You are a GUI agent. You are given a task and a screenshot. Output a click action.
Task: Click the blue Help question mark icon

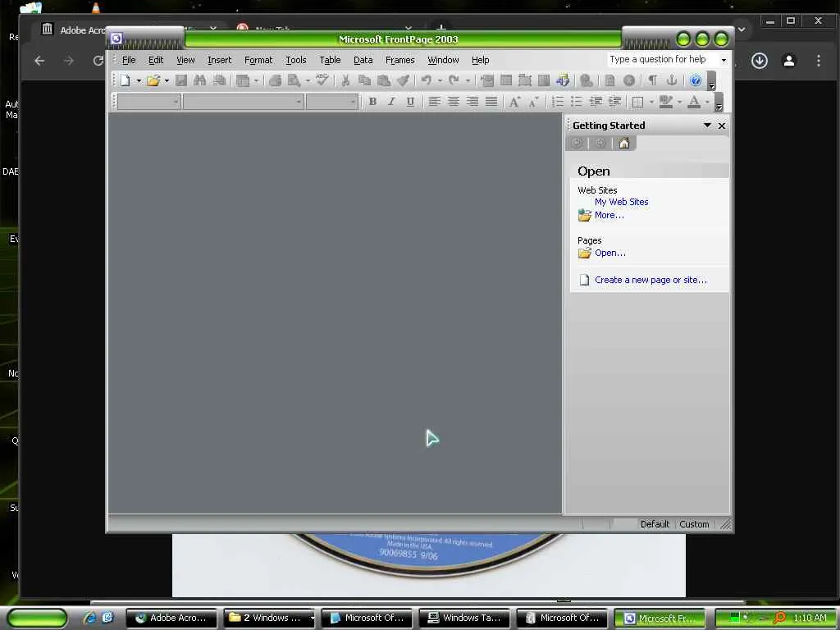point(696,81)
